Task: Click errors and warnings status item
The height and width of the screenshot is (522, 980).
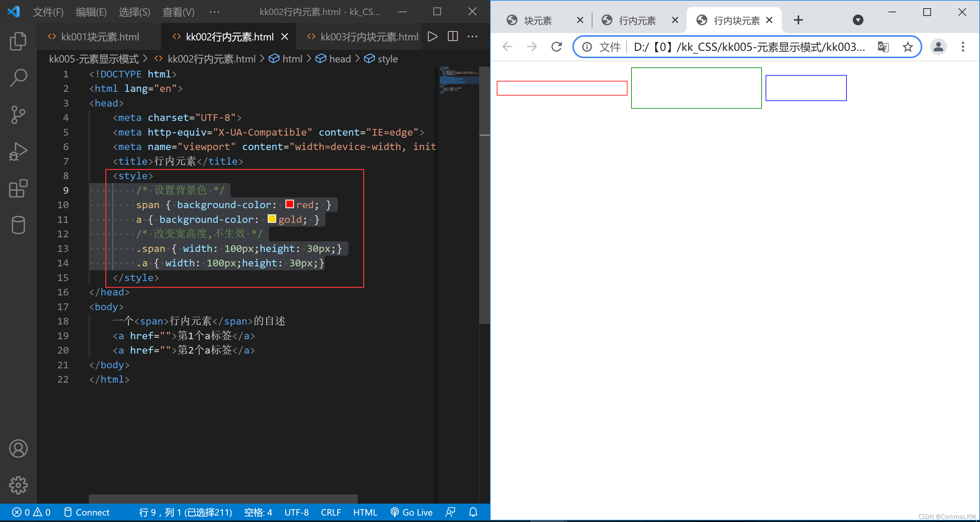Action: click(31, 513)
